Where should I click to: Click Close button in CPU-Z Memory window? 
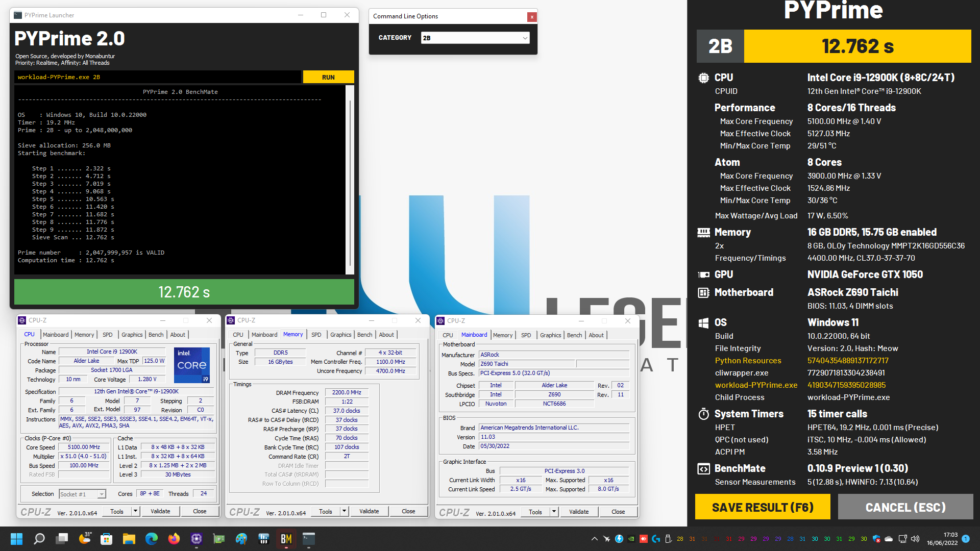click(x=408, y=511)
